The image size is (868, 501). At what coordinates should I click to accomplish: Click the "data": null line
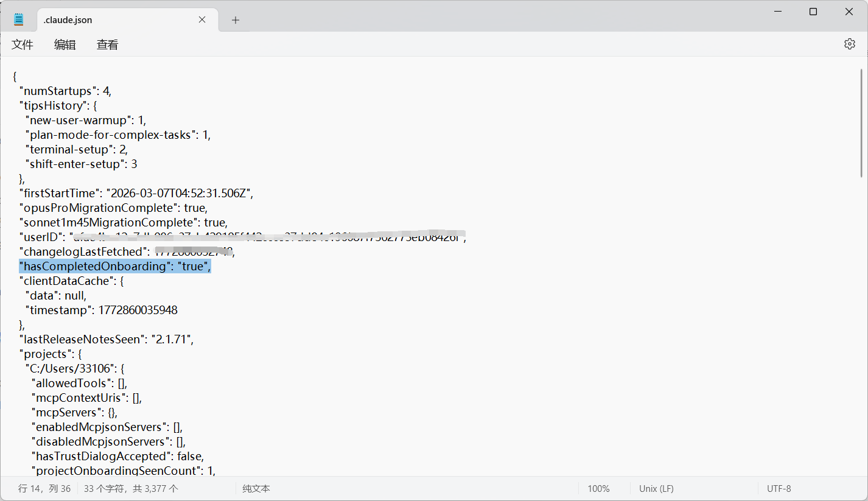56,295
